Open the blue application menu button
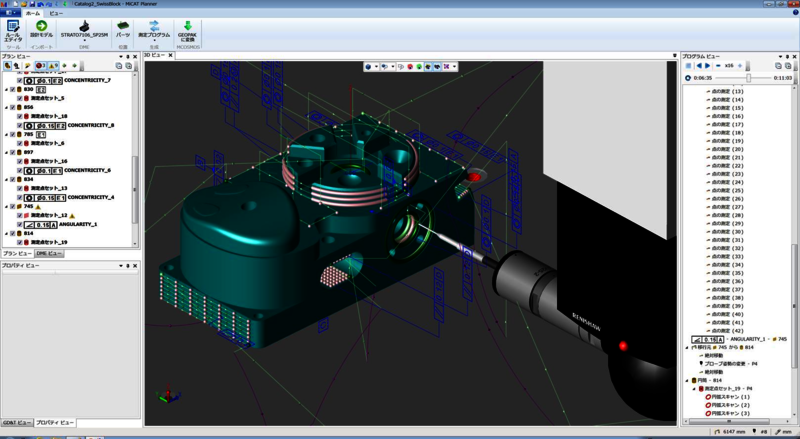The width and height of the screenshot is (800, 439). tap(10, 13)
